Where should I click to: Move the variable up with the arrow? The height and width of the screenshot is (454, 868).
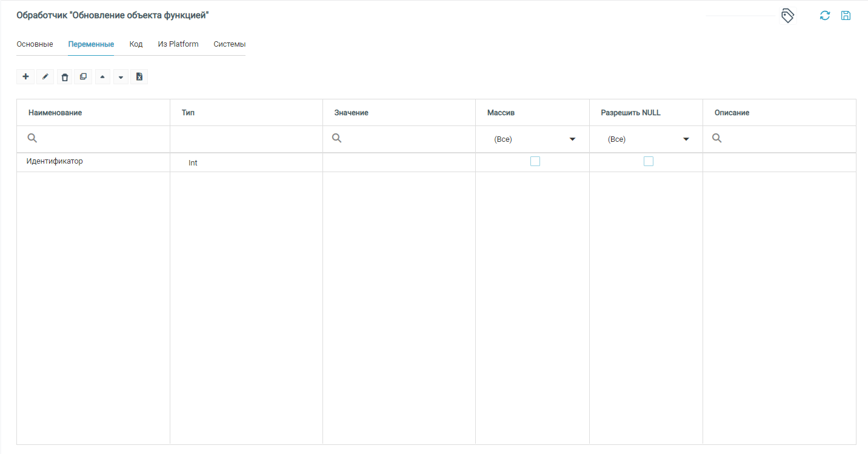click(x=102, y=77)
